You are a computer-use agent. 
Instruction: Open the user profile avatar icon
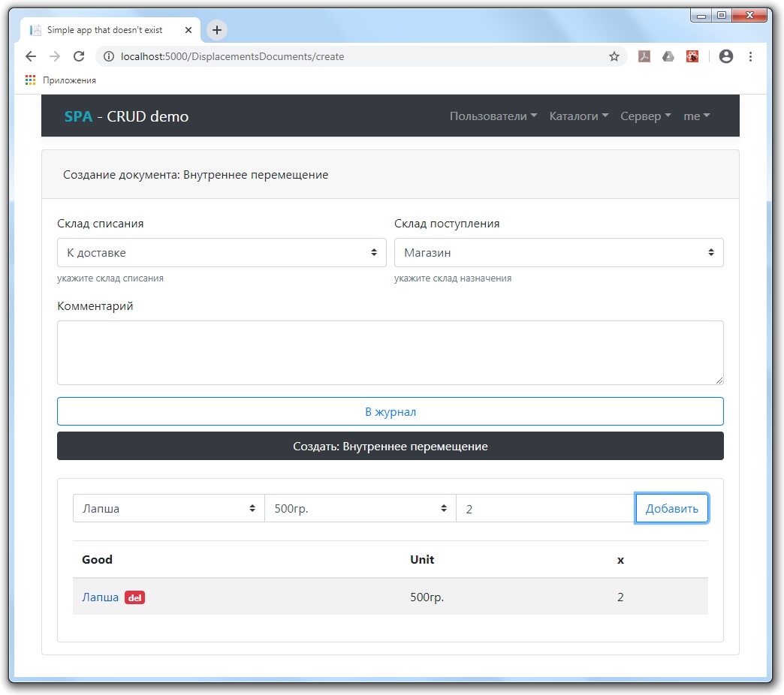tap(726, 56)
